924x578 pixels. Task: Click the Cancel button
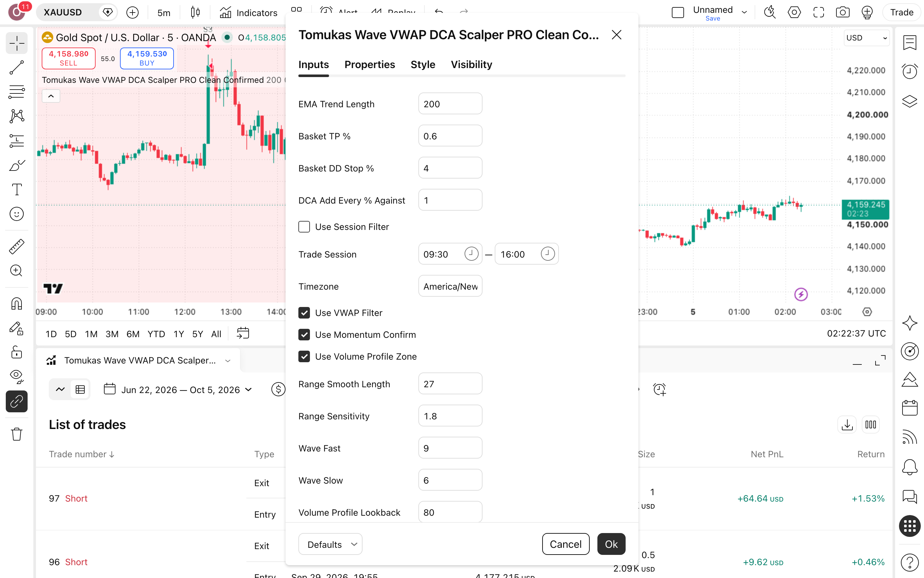[x=566, y=544]
